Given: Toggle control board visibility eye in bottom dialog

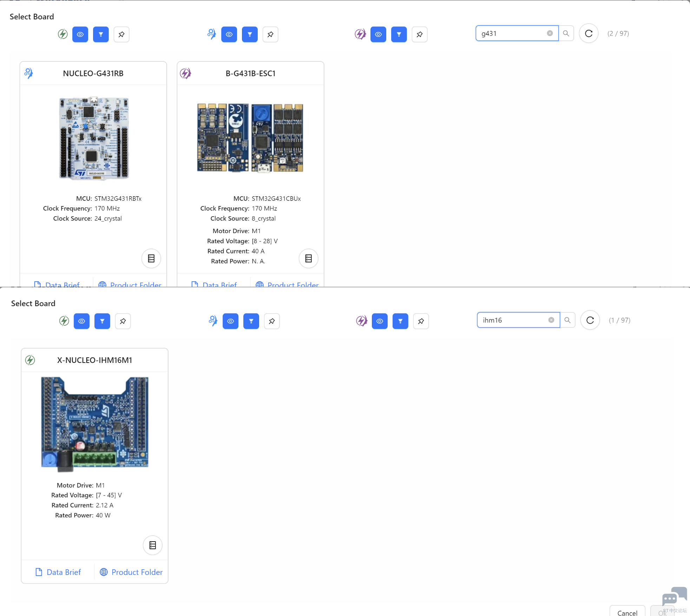Looking at the screenshot, I should pyautogui.click(x=230, y=321).
